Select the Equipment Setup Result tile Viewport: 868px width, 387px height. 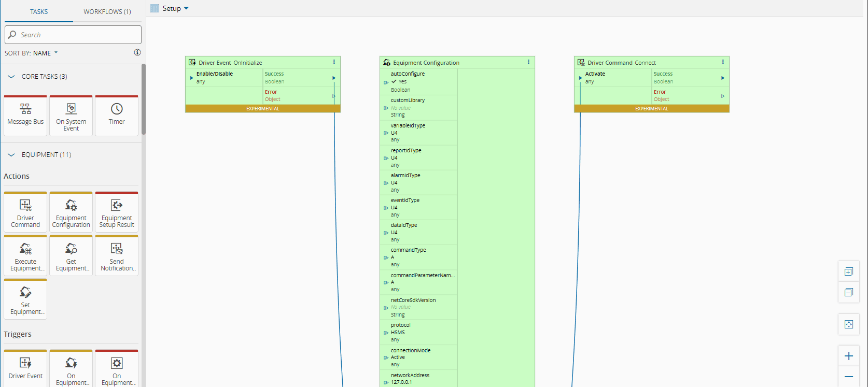click(117, 212)
